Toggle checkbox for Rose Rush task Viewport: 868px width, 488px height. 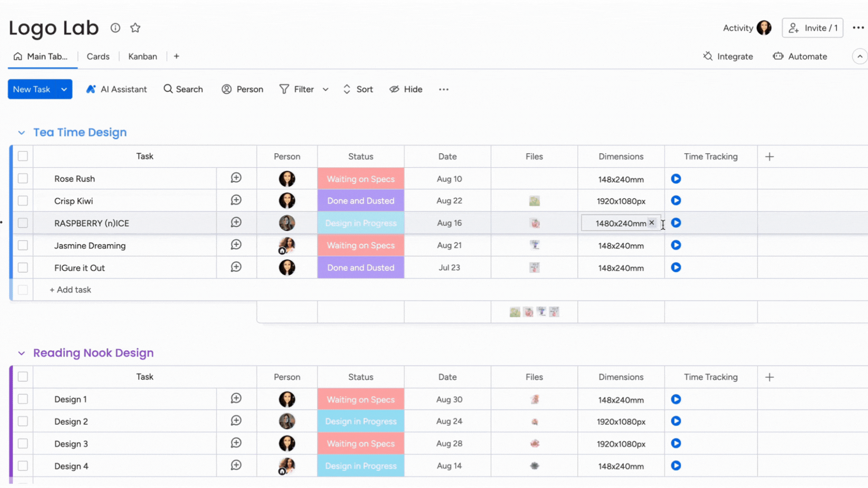click(x=23, y=178)
